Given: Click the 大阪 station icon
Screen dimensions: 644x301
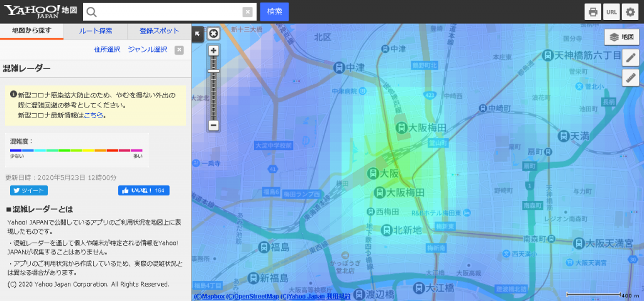Looking at the screenshot, I should click(372, 173).
